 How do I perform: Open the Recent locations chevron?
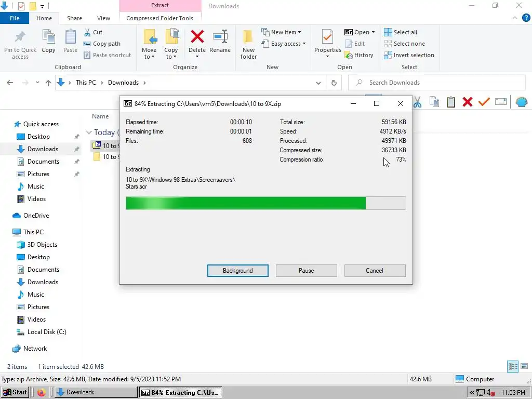tap(37, 83)
